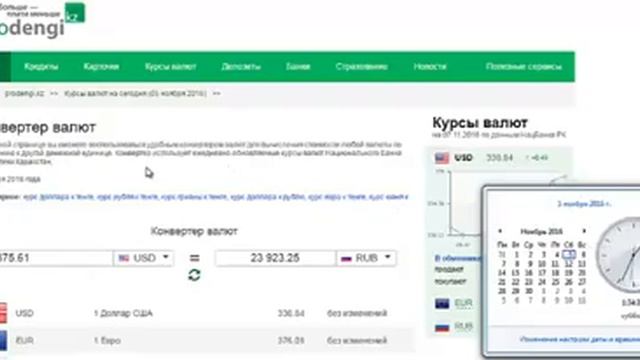Follow the курс рубля к тенге link
The height and width of the screenshot is (360, 640).
coord(127,197)
